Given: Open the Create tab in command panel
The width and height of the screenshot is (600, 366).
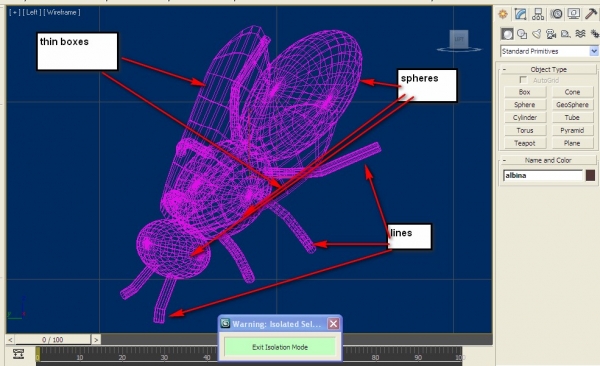Looking at the screenshot, I should 503,15.
